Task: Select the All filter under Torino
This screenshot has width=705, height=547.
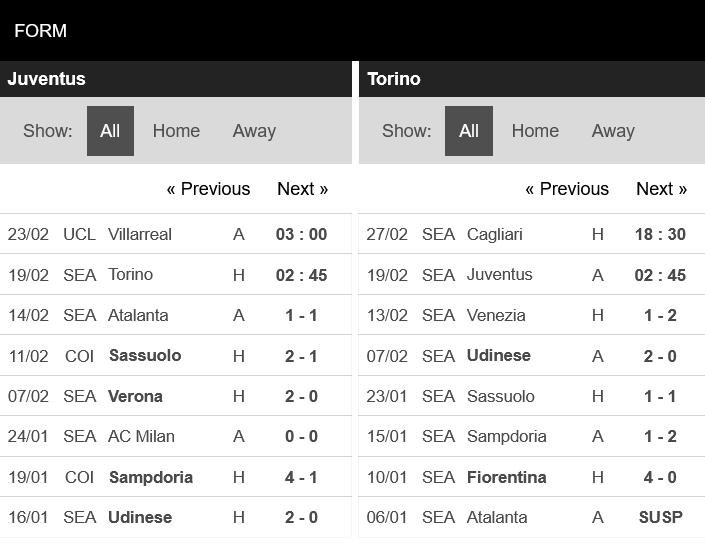Action: [x=469, y=131]
